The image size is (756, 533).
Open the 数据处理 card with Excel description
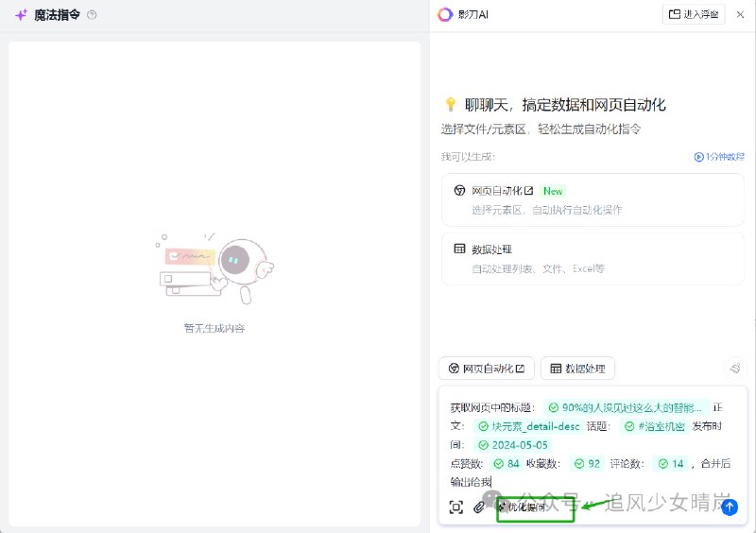click(593, 259)
